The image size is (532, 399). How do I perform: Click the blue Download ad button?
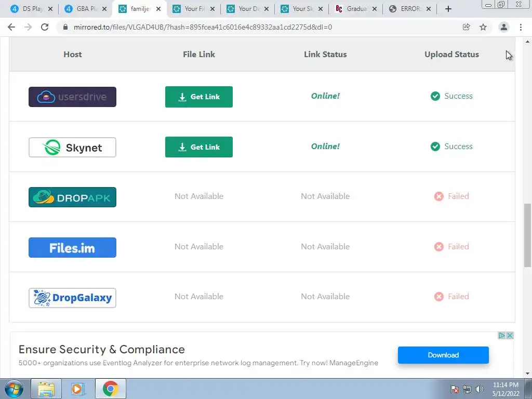[443, 355]
